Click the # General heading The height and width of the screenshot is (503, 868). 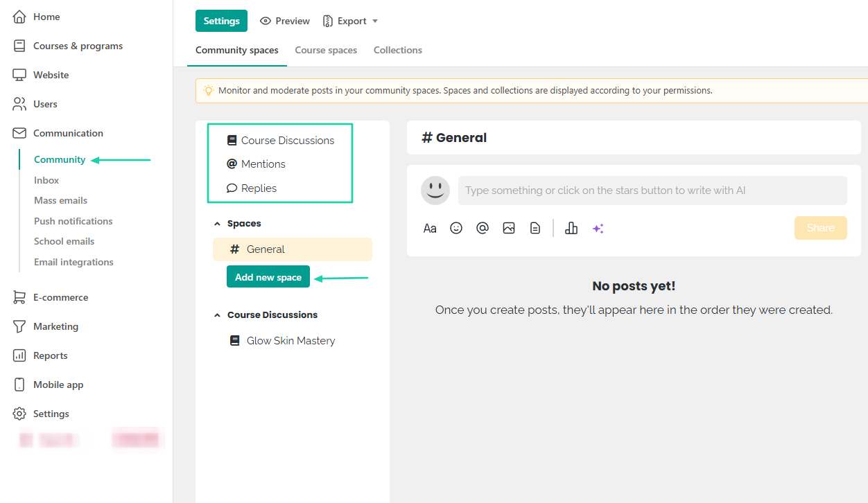454,138
